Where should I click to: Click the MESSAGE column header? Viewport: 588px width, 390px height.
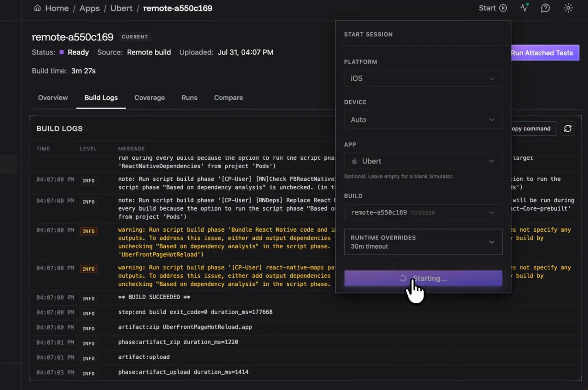[x=131, y=149]
